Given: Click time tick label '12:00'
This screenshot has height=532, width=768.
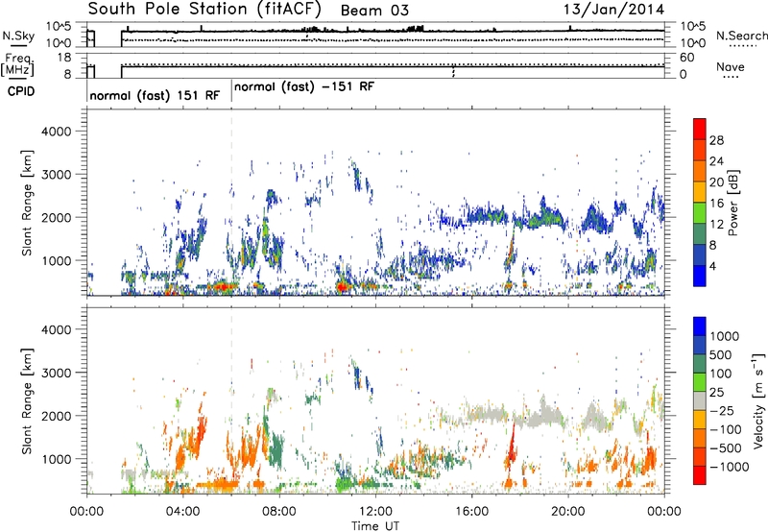Looking at the screenshot, I should click(375, 512).
